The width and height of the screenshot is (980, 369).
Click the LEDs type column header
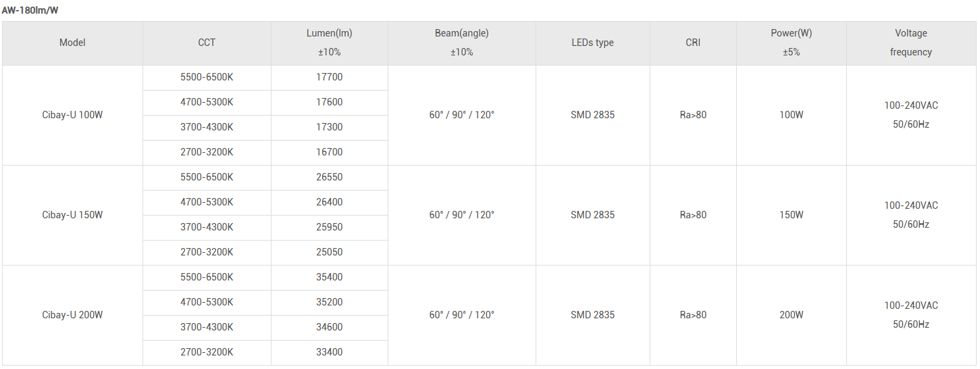point(592,43)
